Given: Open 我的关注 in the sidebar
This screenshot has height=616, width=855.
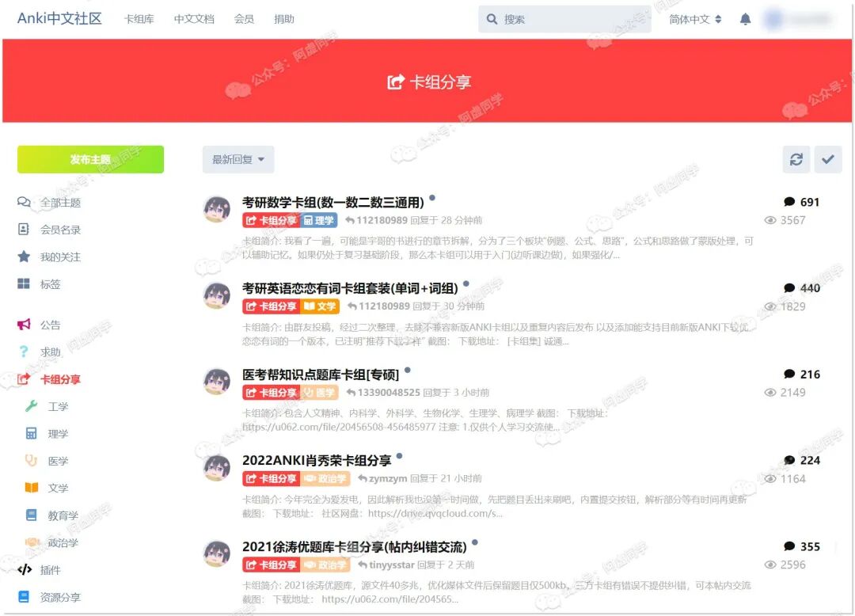Looking at the screenshot, I should 60,257.
